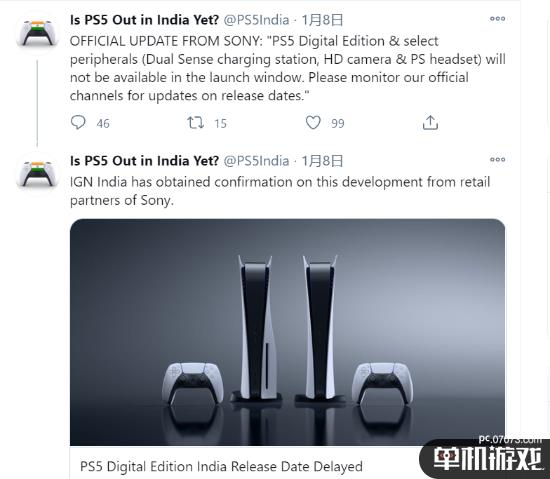
Task: Open the @PS5India handle on second tweet
Action: tap(256, 161)
